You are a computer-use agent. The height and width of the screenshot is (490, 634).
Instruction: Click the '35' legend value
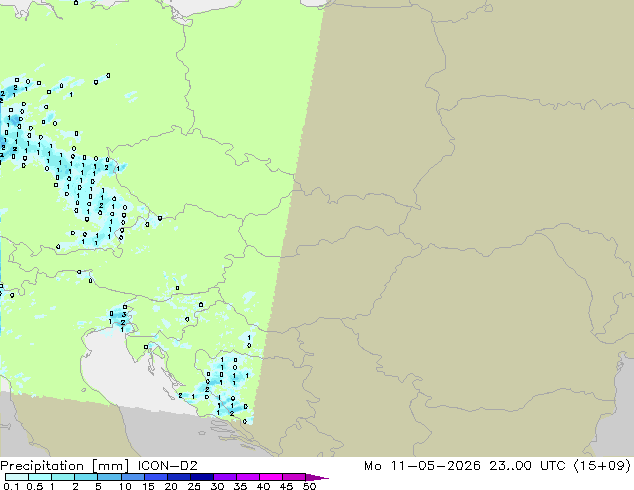pyautogui.click(x=240, y=486)
